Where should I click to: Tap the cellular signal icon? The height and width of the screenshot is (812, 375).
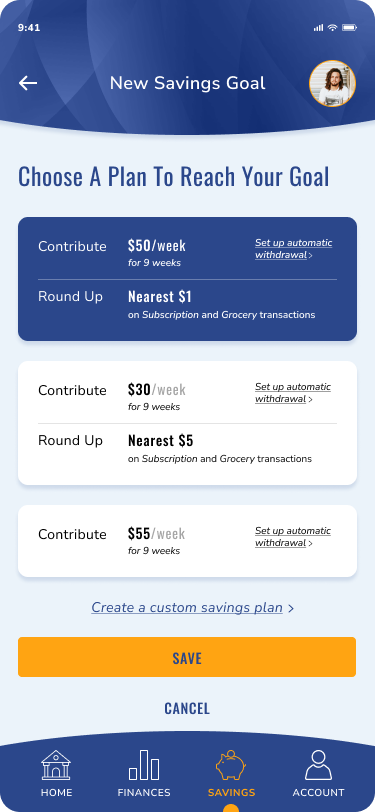tap(319, 27)
